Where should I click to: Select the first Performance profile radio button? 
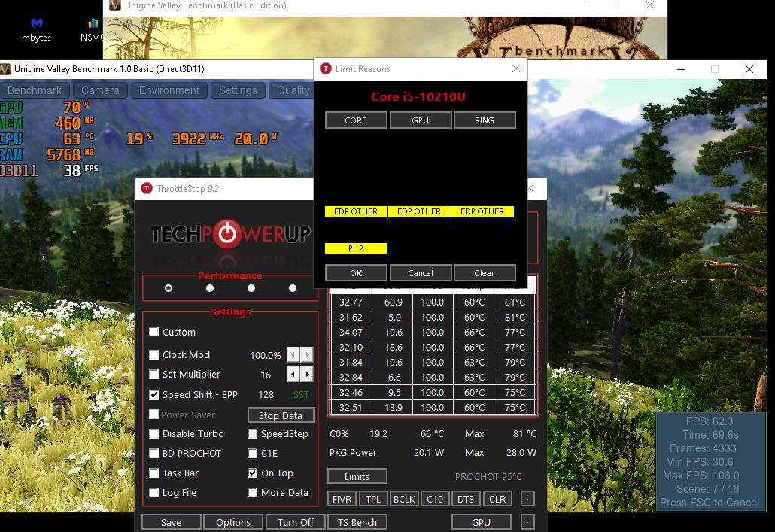point(168,288)
